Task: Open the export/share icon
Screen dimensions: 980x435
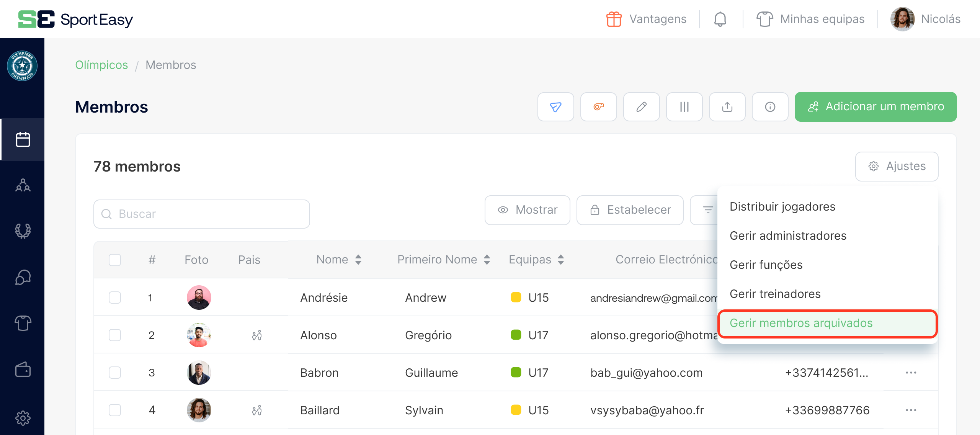Action: [727, 107]
